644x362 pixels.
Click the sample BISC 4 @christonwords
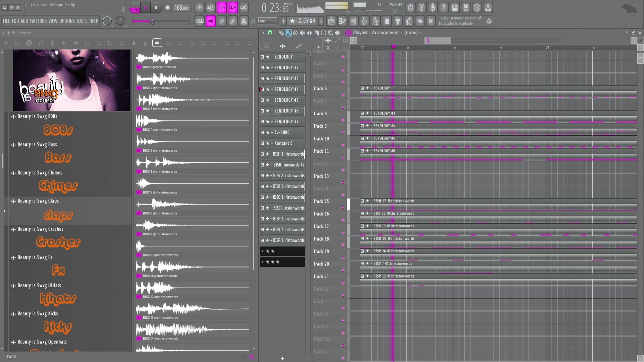[193, 123]
